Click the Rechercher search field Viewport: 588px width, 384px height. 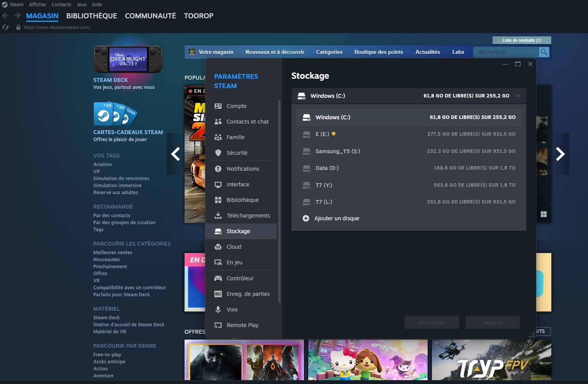point(506,52)
